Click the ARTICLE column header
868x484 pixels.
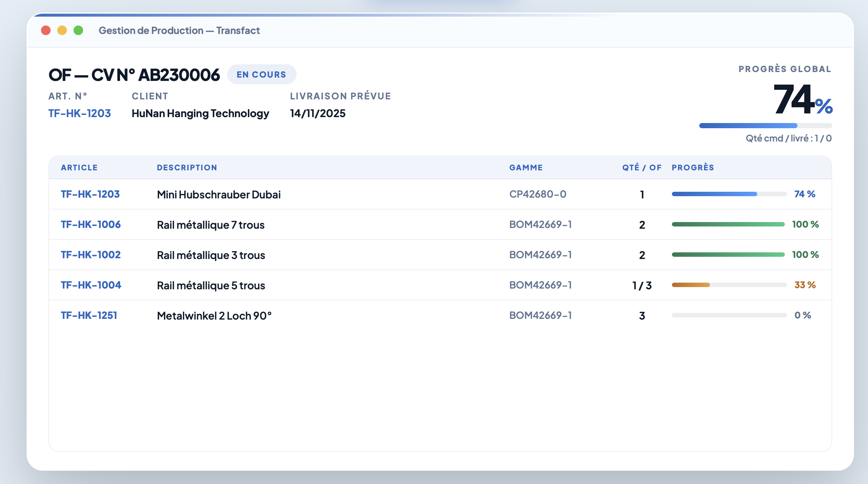[79, 167]
